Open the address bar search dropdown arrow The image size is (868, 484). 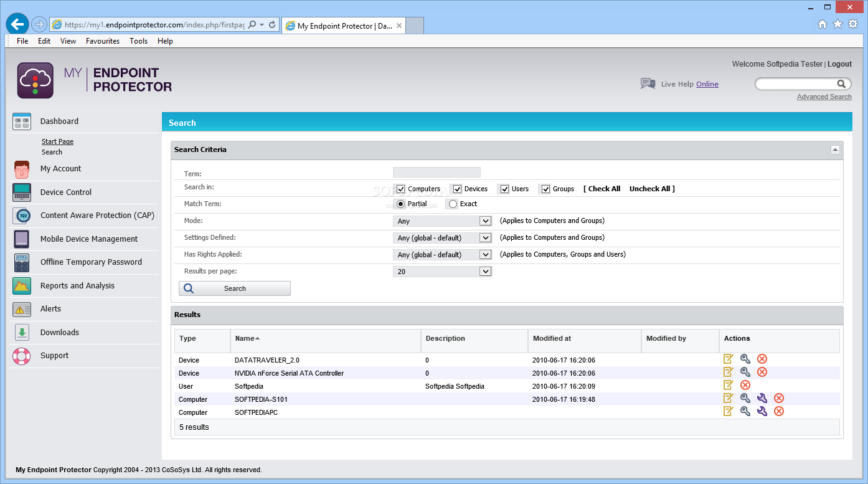[262, 25]
